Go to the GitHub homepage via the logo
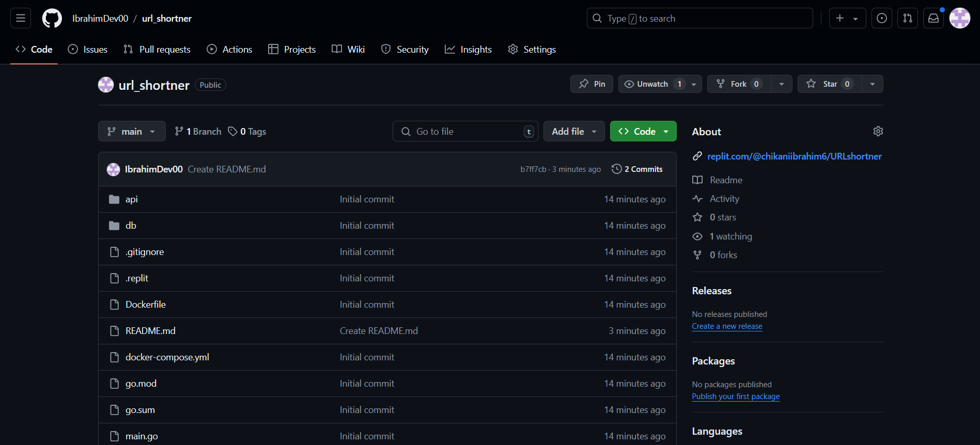 point(52,19)
